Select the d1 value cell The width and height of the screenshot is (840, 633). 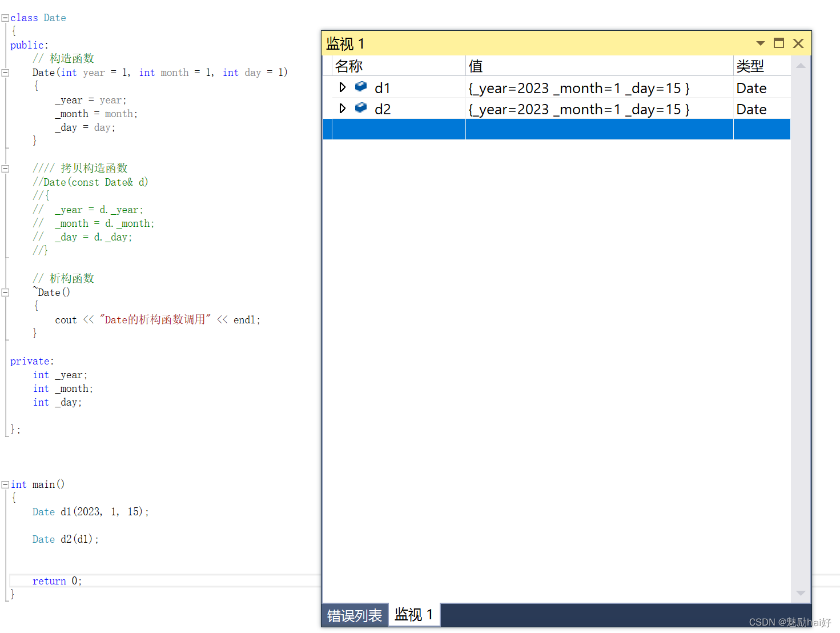(600, 88)
